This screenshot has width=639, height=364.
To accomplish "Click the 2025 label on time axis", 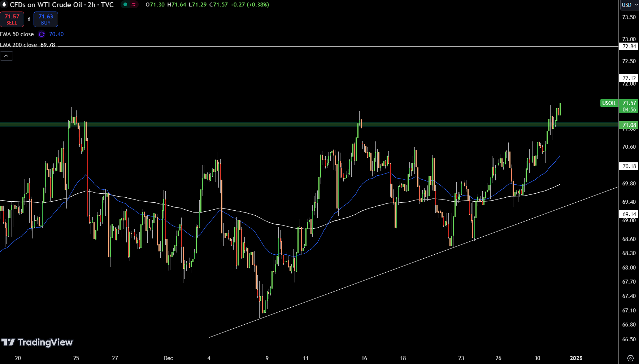I will (576, 358).
